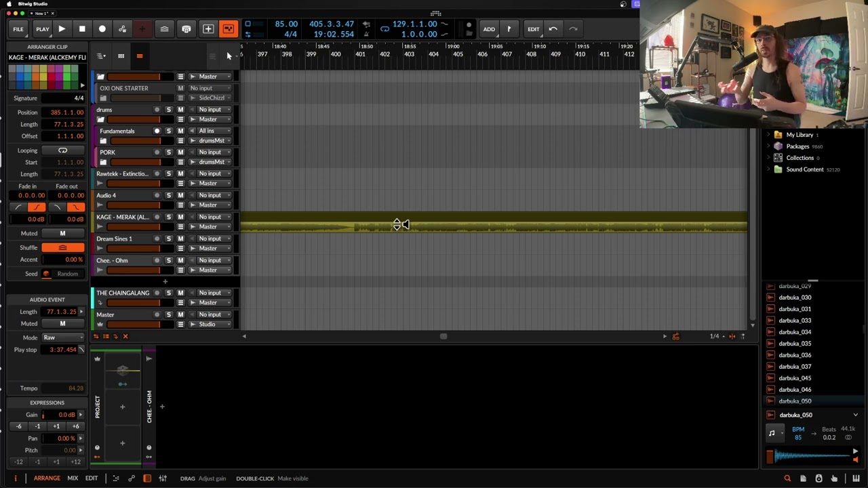868x488 pixels.
Task: Start transport with the play triangle button
Action: [x=62, y=29]
